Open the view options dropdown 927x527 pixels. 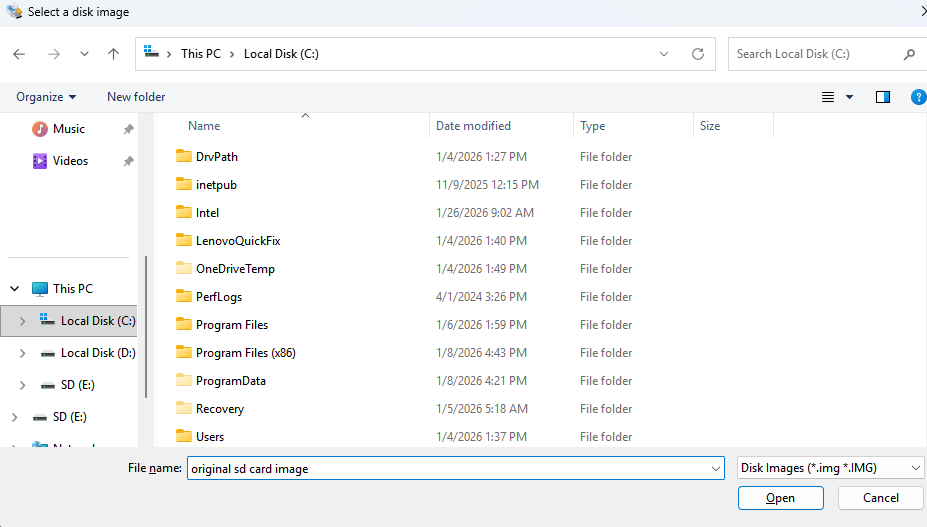[849, 97]
